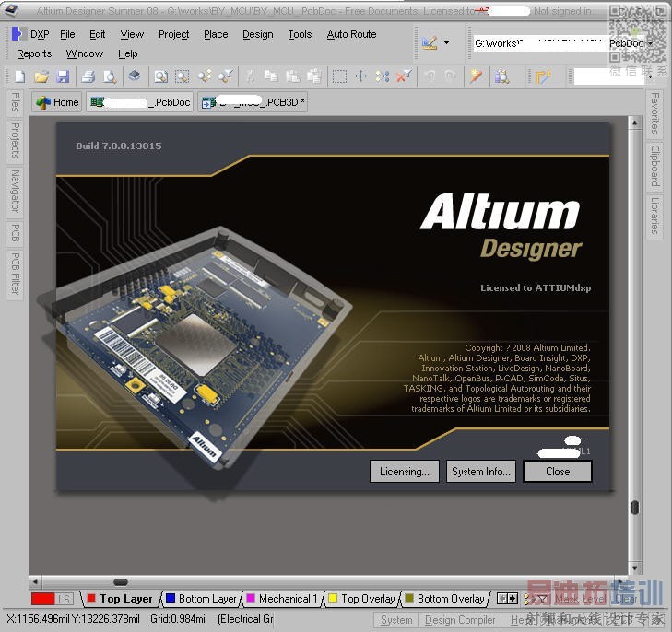Save the document with the floppy disk icon
Screen dimensions: 672x632
tap(63, 76)
